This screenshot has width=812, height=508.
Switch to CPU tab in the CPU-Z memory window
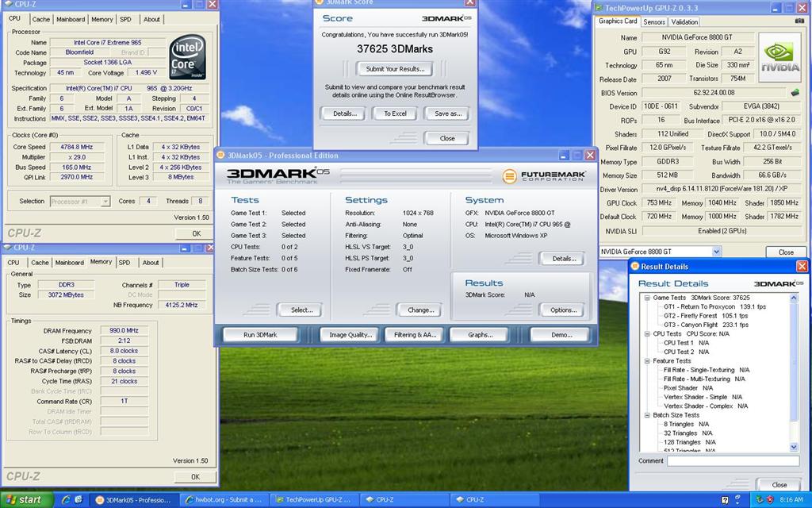(13, 262)
